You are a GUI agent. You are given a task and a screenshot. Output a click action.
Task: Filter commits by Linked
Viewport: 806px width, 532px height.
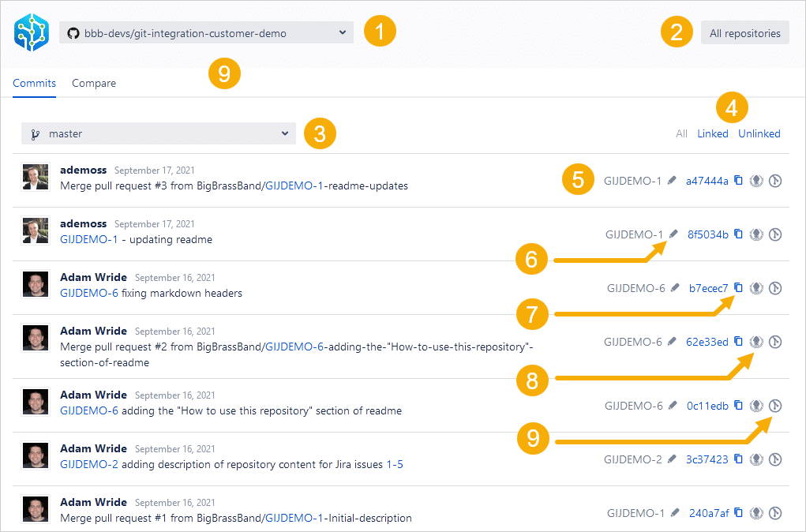712,133
